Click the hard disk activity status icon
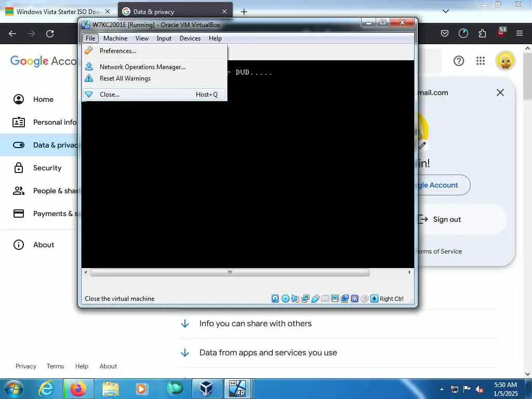Image resolution: width=532 pixels, height=399 pixels. [275, 299]
